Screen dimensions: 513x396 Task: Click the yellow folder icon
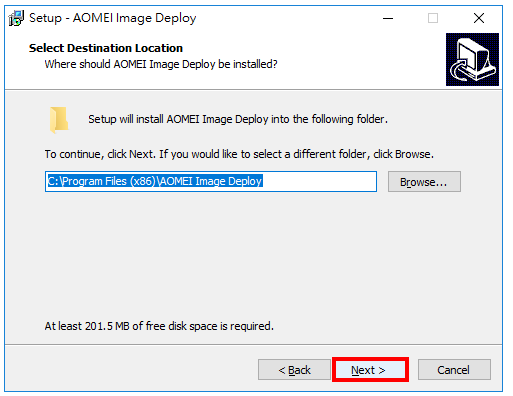59,120
